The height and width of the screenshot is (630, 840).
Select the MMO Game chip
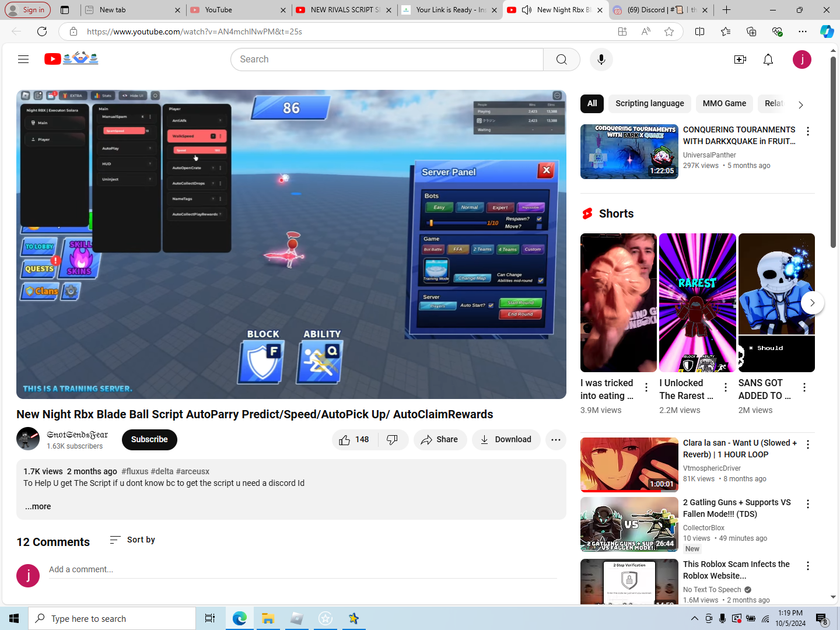click(724, 103)
